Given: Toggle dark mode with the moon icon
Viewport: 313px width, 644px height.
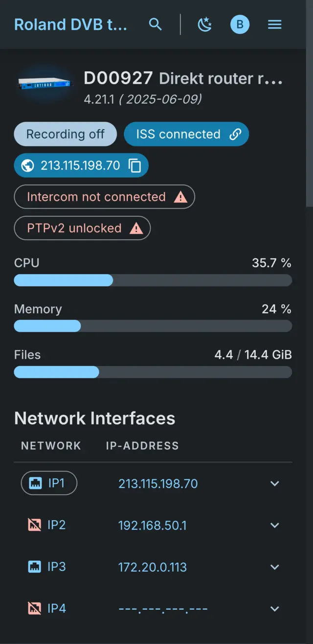Looking at the screenshot, I should pyautogui.click(x=205, y=24).
